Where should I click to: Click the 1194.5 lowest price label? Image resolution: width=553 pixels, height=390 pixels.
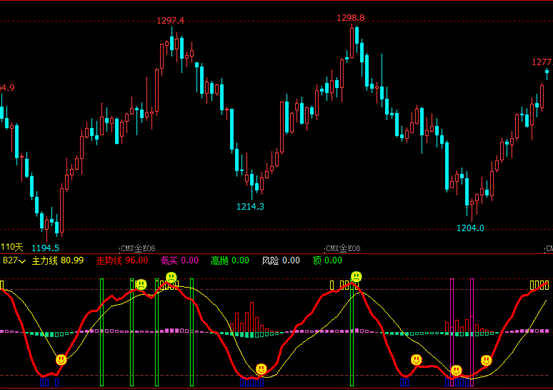pos(45,248)
